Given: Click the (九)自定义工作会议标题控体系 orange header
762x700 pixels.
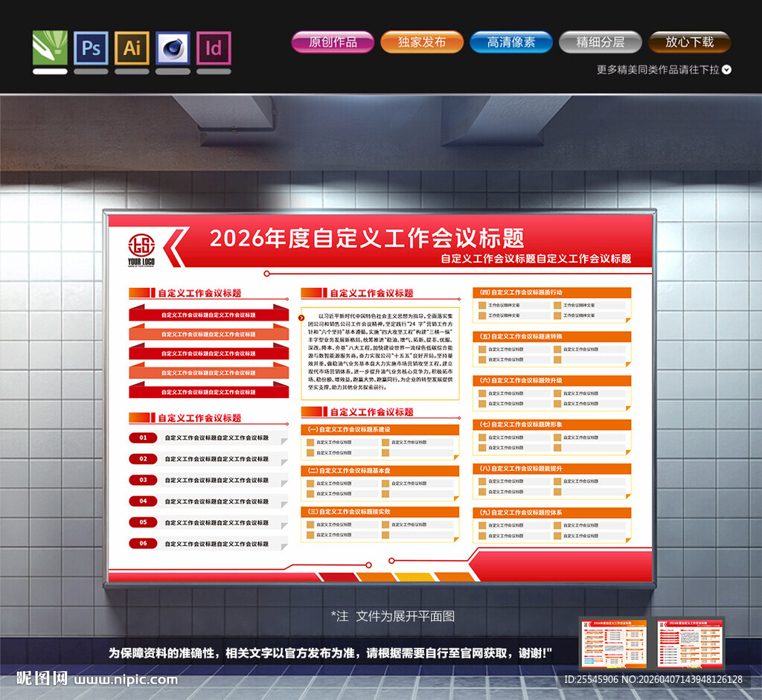Looking at the screenshot, I should (552, 513).
